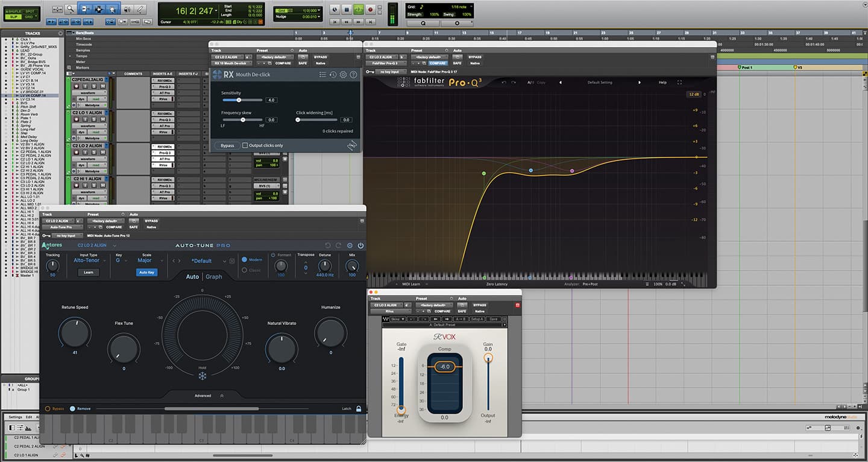Select the Selector tool in toolbar
868x462 pixels.
coord(98,9)
